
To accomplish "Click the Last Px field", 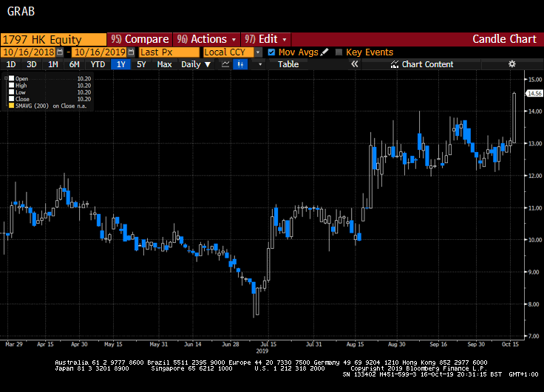I will pos(169,52).
